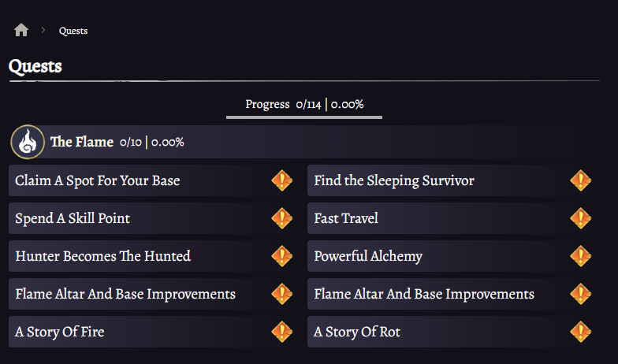
Task: Open the Claim A Spot For Your Base quest
Action: (98, 180)
